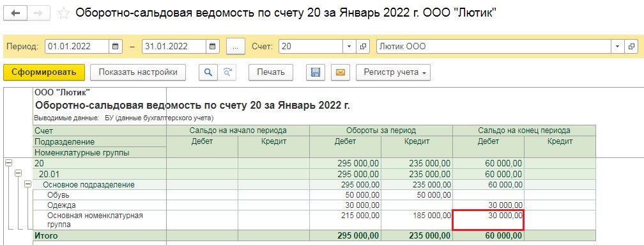Go back with the left arrow button
The width and height of the screenshot is (644, 245).
point(15,13)
